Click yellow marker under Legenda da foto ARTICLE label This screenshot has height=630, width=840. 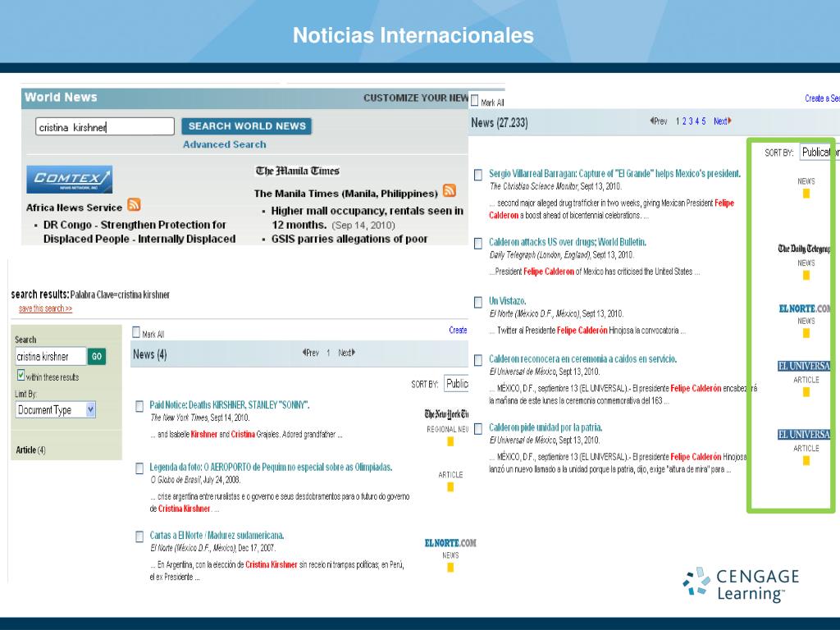450,487
